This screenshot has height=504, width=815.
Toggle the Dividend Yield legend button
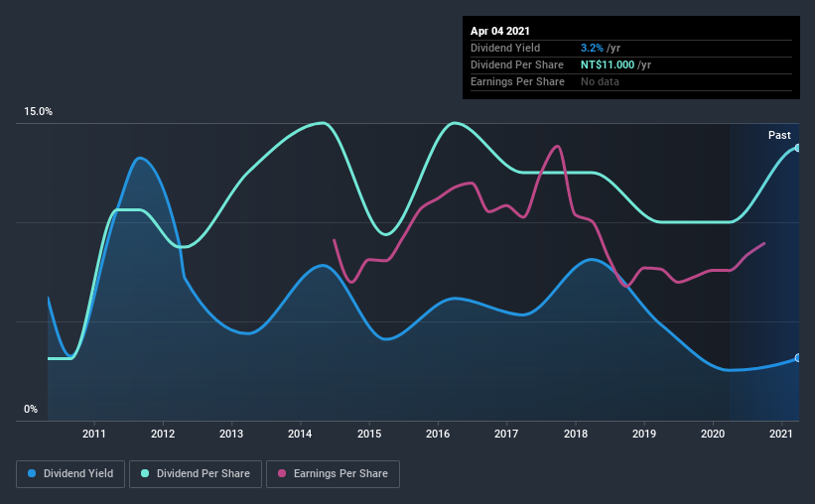[x=70, y=474]
